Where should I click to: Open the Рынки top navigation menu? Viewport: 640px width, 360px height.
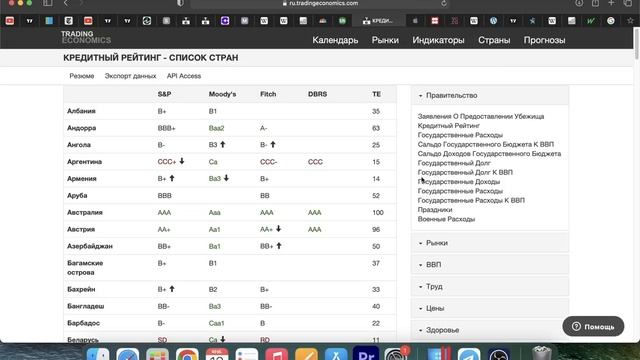point(385,40)
